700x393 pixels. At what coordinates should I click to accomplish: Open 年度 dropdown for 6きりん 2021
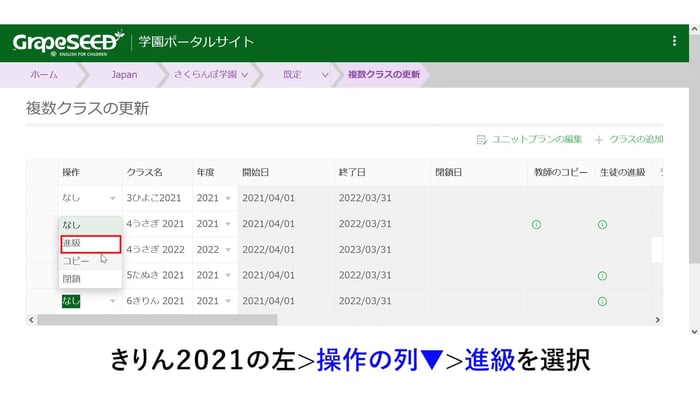228,301
